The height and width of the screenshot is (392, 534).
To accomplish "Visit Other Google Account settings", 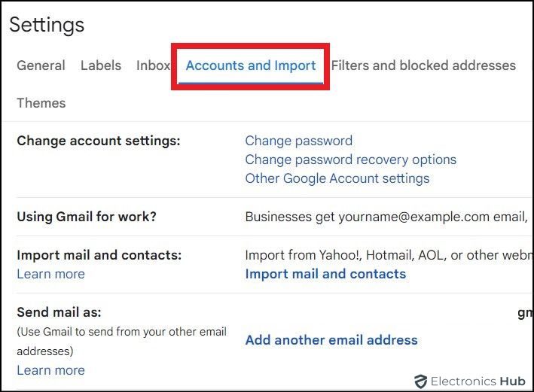I will coord(337,178).
